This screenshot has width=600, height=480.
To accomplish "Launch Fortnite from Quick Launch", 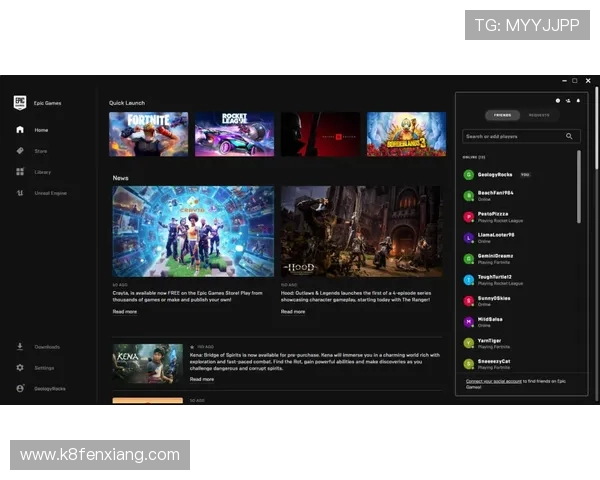I will [x=148, y=134].
